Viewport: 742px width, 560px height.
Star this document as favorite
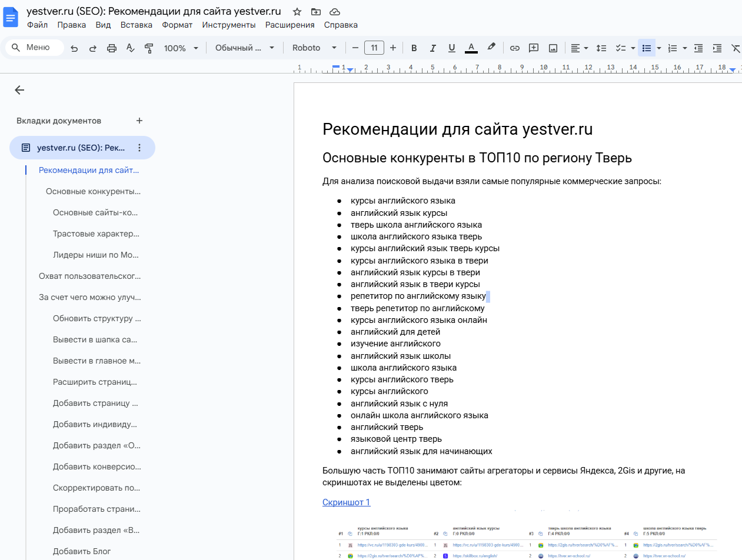click(x=297, y=12)
